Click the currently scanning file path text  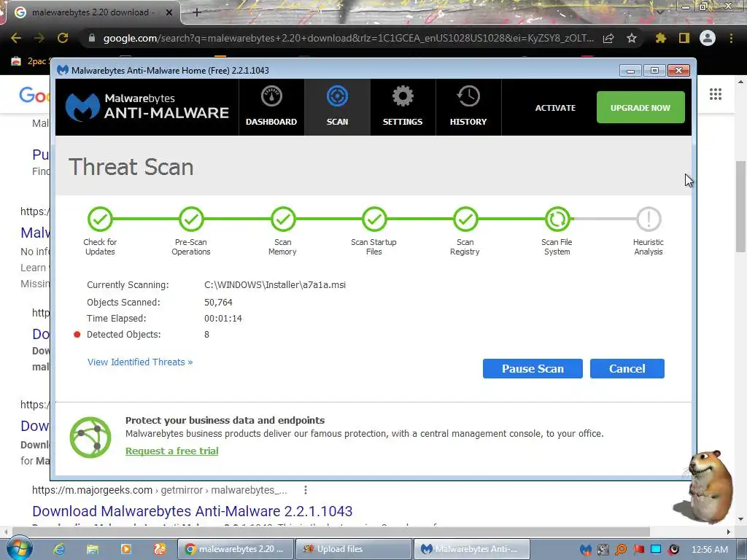point(275,285)
